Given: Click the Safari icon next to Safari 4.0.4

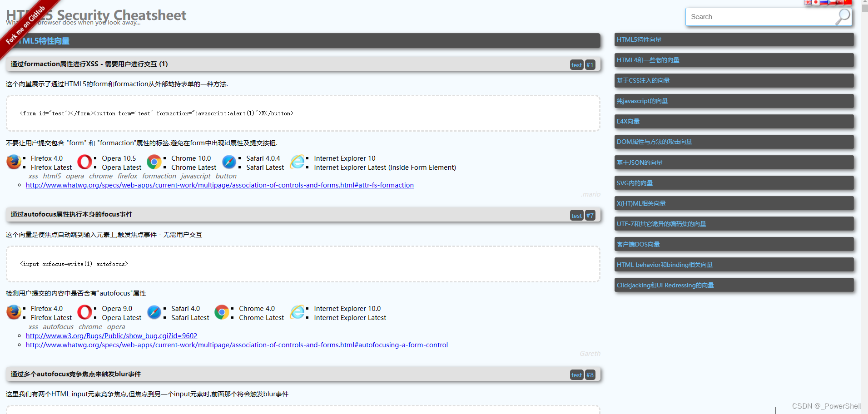Looking at the screenshot, I should coord(229,162).
